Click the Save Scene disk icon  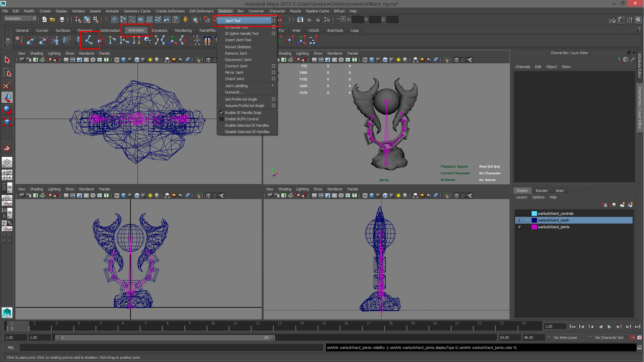coord(62,20)
